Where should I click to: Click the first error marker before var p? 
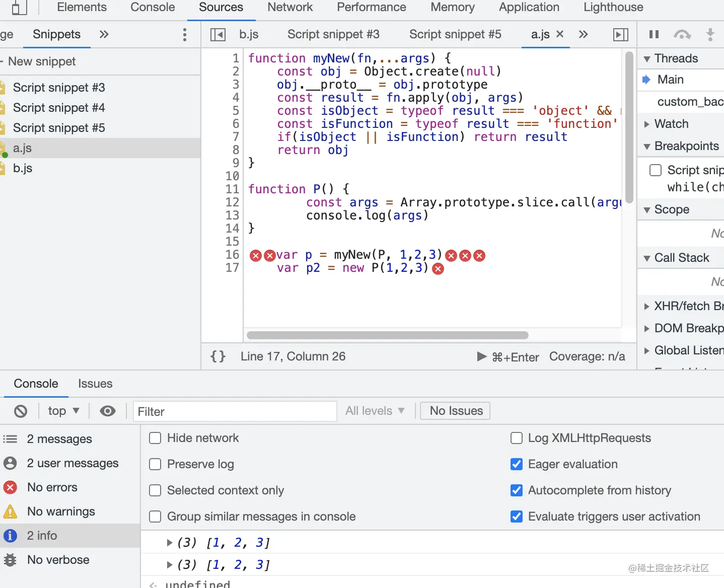[256, 256]
